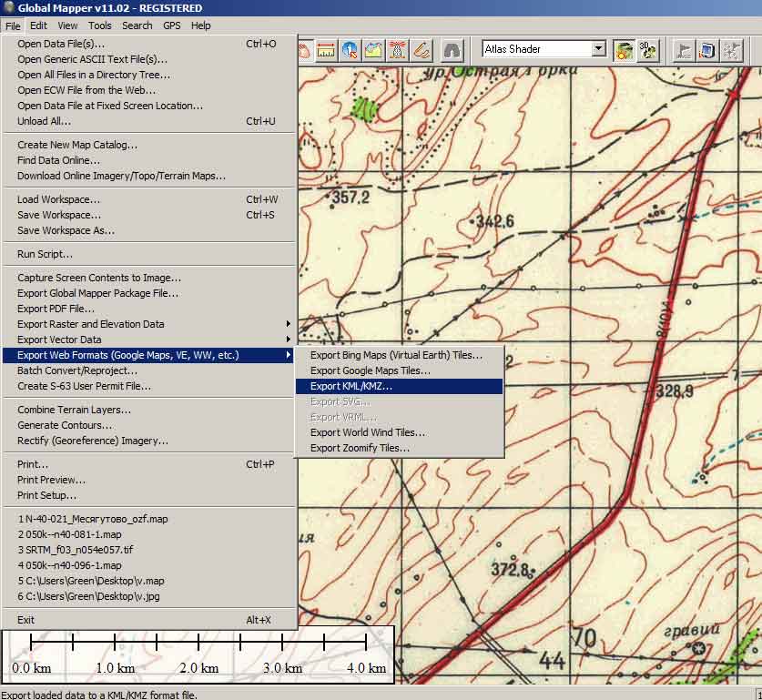The image size is (762, 700).
Task: Select the Digitizer tool icon
Action: (422, 49)
